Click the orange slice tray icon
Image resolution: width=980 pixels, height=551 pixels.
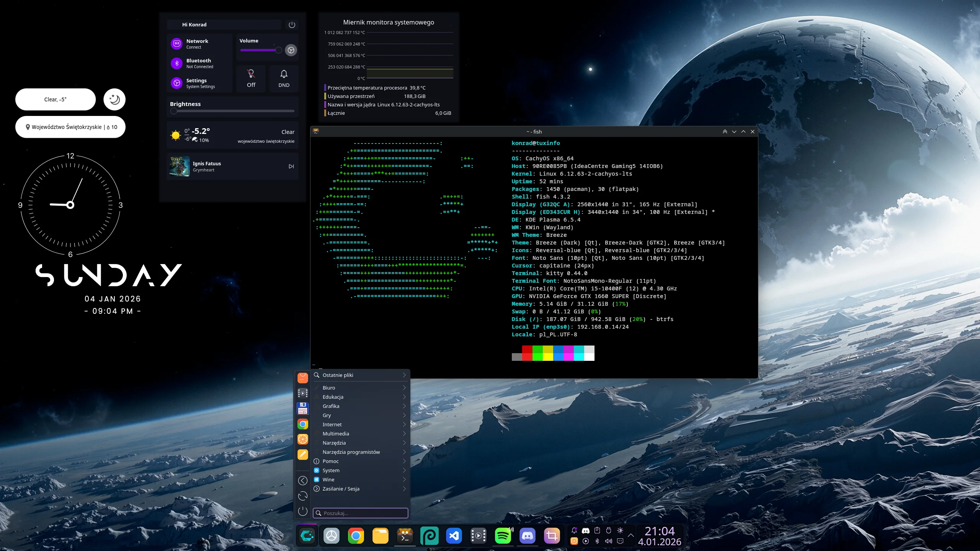pyautogui.click(x=574, y=541)
